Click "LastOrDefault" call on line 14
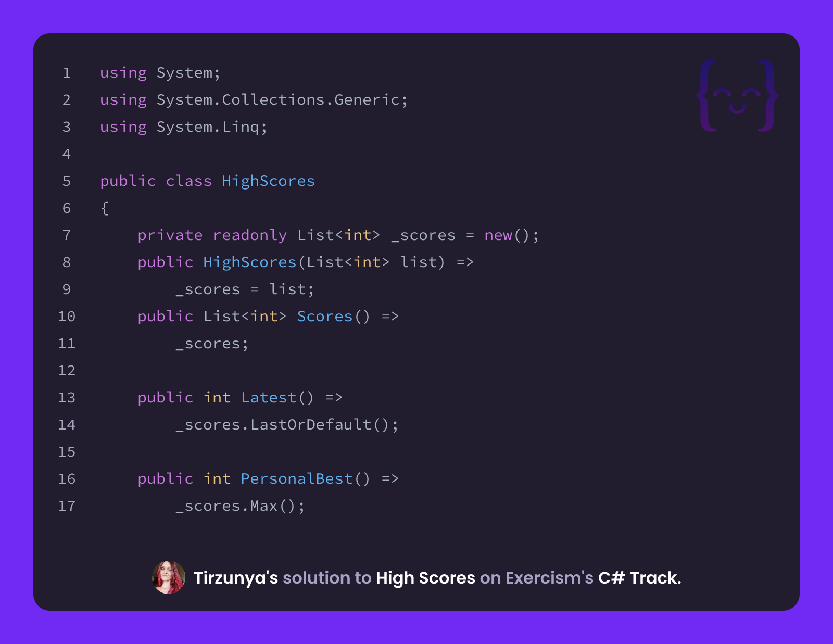This screenshot has width=833, height=644. [x=311, y=425]
